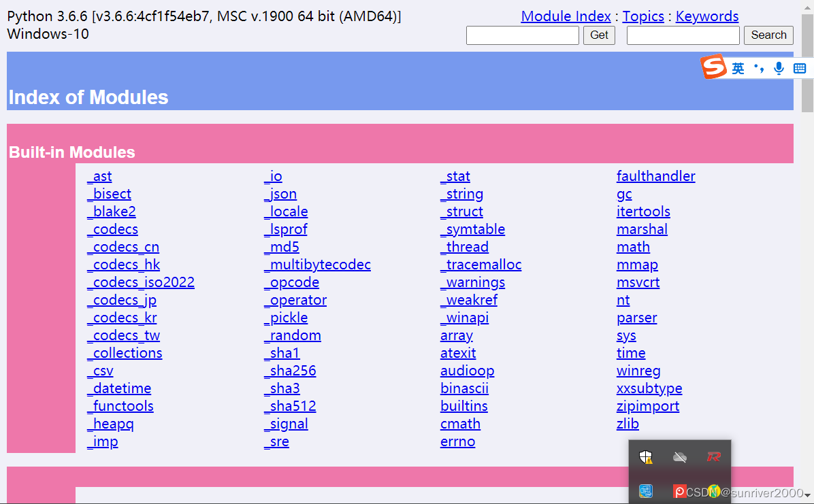Open the _codecs_jp module link
The width and height of the screenshot is (814, 504).
point(121,300)
